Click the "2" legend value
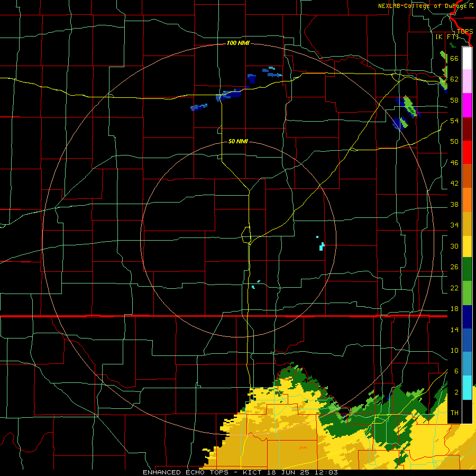This screenshot has height=476, width=476. (456, 392)
